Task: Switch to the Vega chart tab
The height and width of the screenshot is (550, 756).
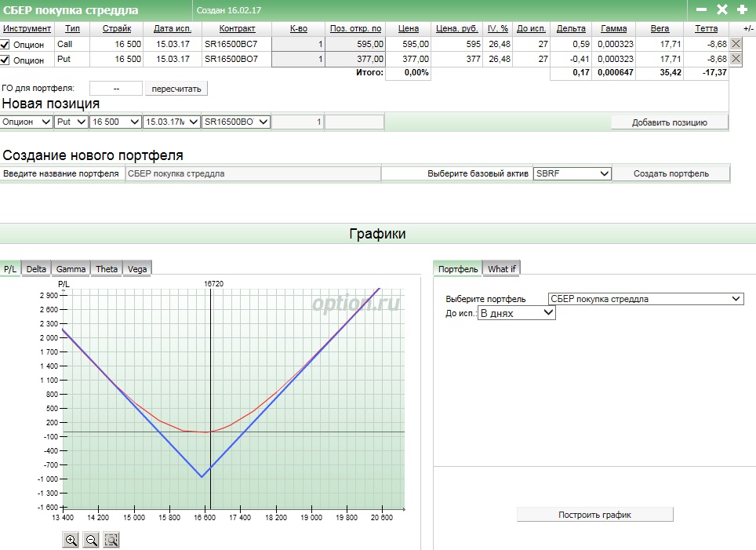Action: (136, 268)
